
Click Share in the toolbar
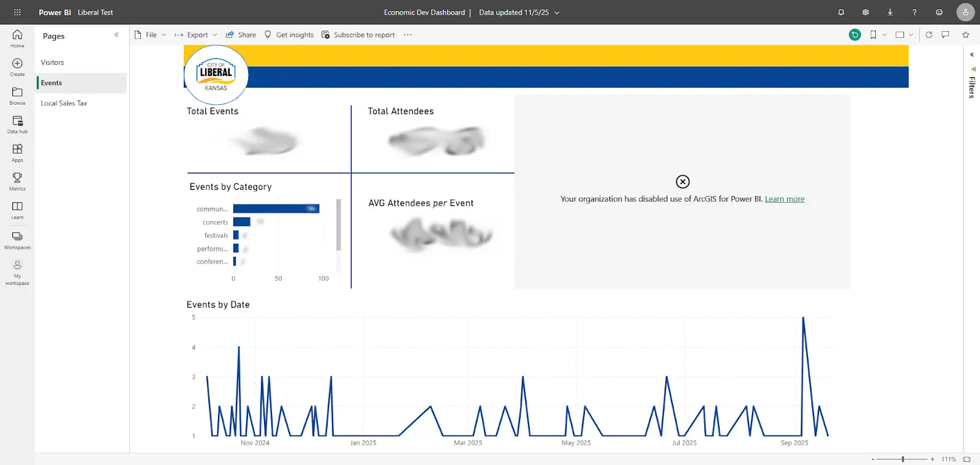click(241, 35)
